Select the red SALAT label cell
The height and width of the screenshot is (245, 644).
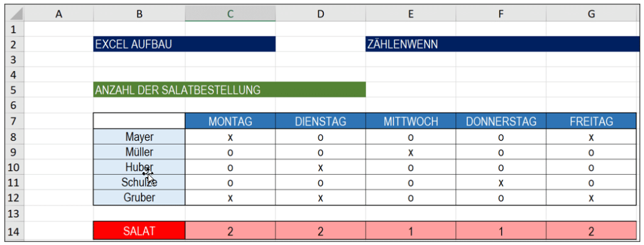tap(139, 231)
